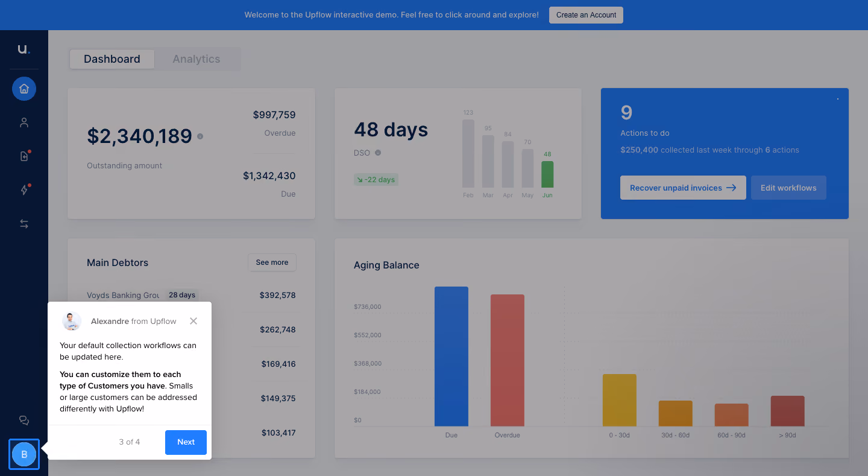The image size is (868, 476).
Task: Click the > 90d aging bar
Action: [788, 411]
